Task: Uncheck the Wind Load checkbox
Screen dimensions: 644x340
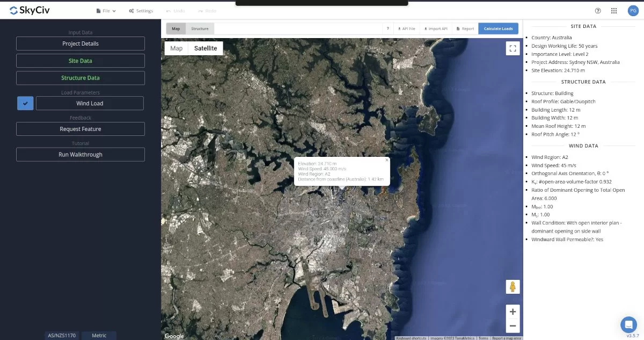Action: (25, 103)
